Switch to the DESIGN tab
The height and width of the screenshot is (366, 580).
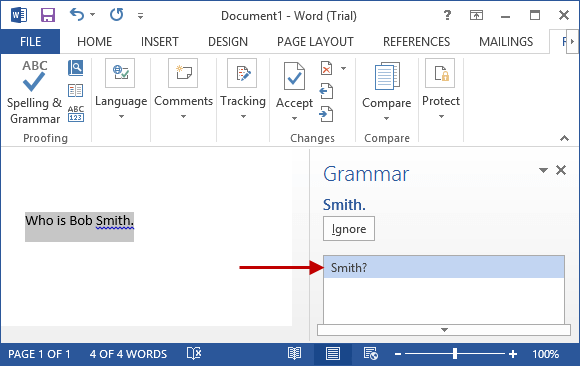click(x=228, y=41)
